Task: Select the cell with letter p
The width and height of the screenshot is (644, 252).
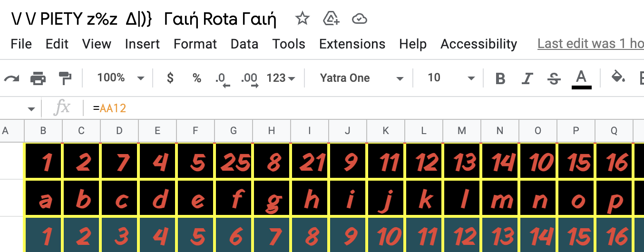Action: pyautogui.click(x=614, y=198)
